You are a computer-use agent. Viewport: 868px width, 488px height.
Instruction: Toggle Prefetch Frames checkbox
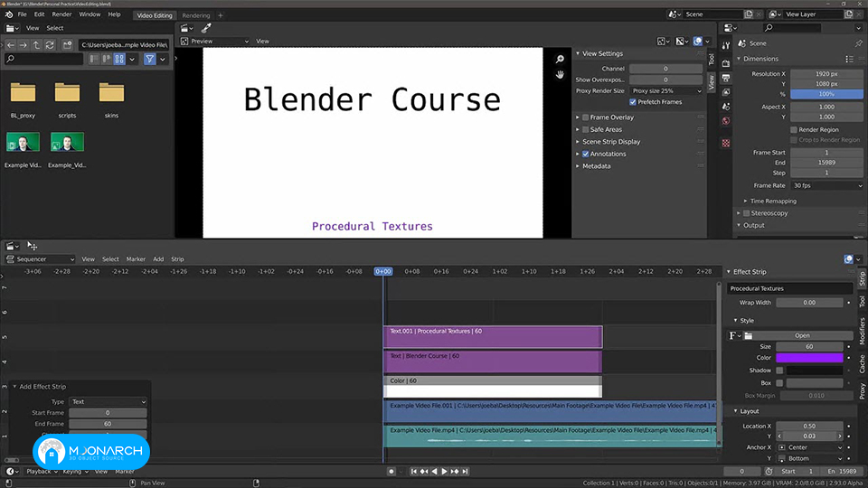pos(633,102)
